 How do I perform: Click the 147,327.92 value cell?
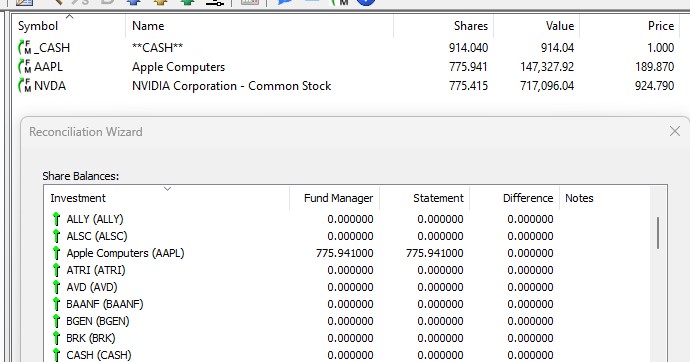[x=547, y=67]
